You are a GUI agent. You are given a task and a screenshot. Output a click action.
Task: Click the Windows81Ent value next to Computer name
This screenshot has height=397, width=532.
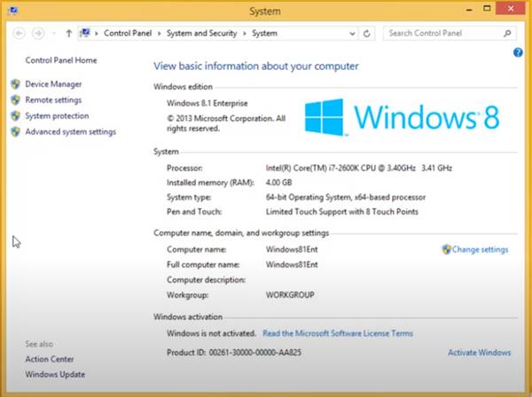pos(292,250)
